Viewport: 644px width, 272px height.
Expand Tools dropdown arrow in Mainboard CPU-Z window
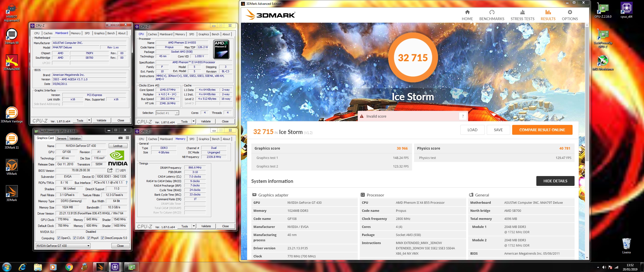(x=89, y=120)
